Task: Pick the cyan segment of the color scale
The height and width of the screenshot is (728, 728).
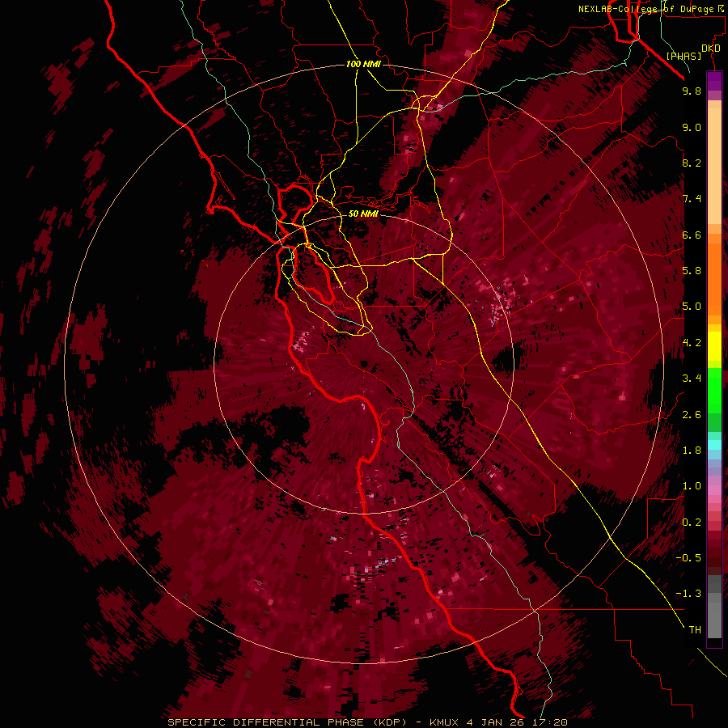Action: click(x=714, y=445)
